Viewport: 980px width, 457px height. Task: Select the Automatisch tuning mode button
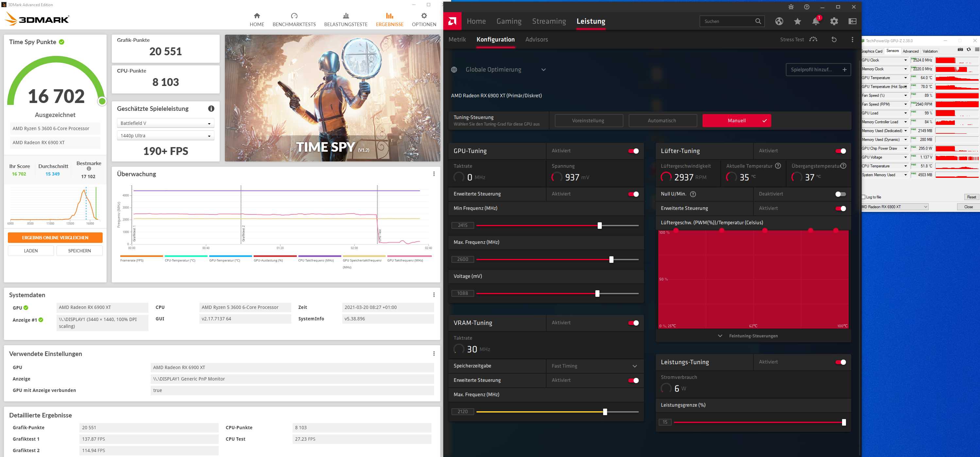662,121
